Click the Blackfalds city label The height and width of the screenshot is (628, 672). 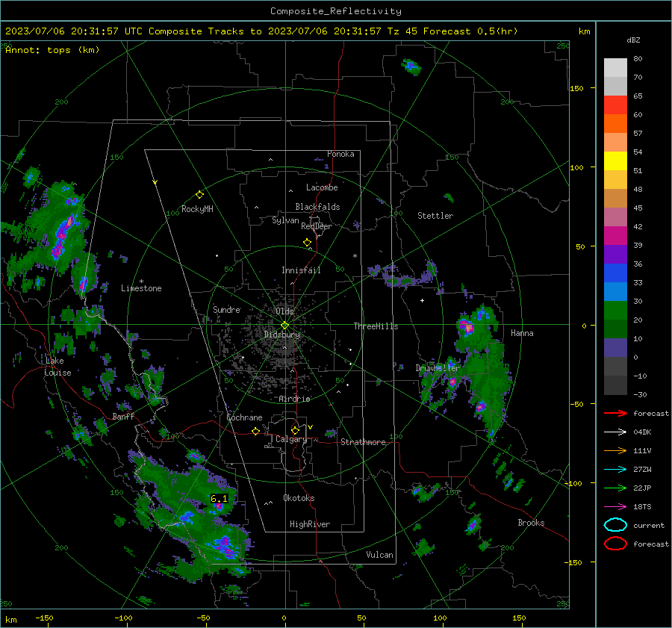pyautogui.click(x=317, y=207)
